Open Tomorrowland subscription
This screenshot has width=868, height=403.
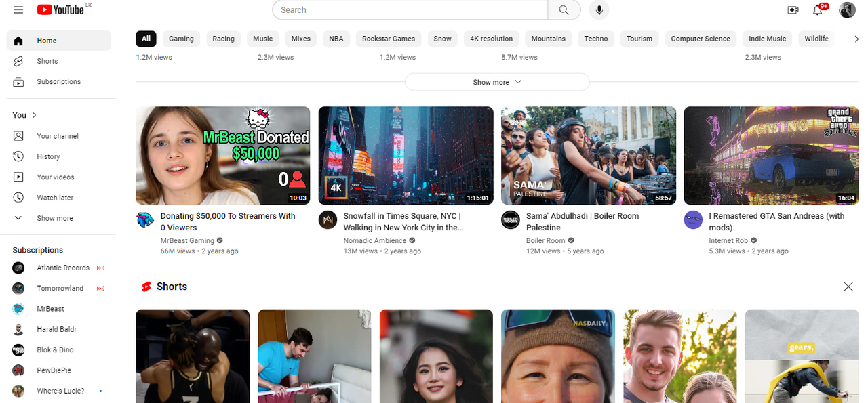tap(59, 288)
